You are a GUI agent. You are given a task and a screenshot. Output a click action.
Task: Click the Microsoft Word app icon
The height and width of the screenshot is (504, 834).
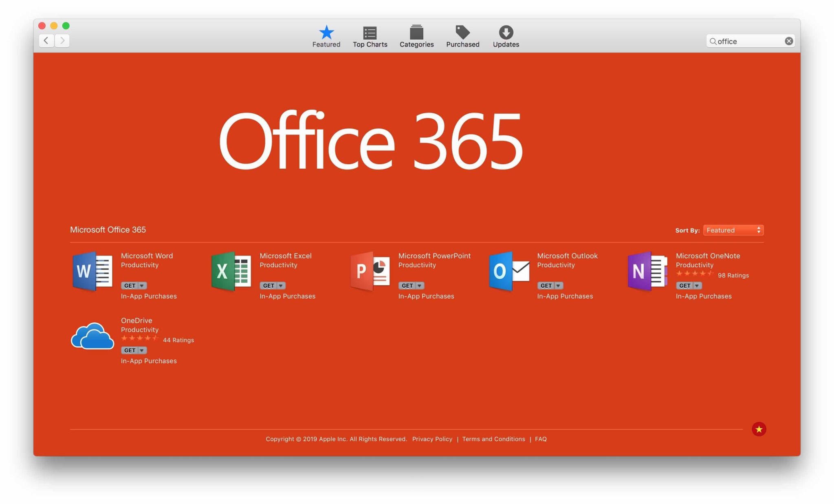[x=92, y=271]
